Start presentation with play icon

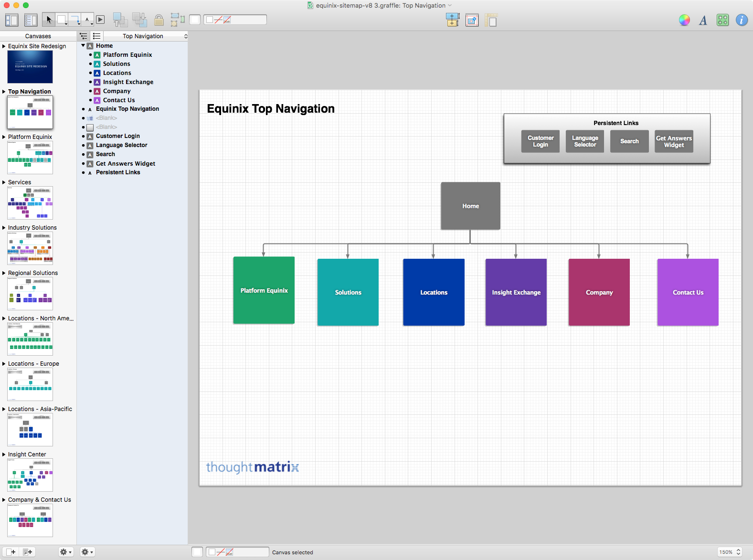click(x=100, y=20)
